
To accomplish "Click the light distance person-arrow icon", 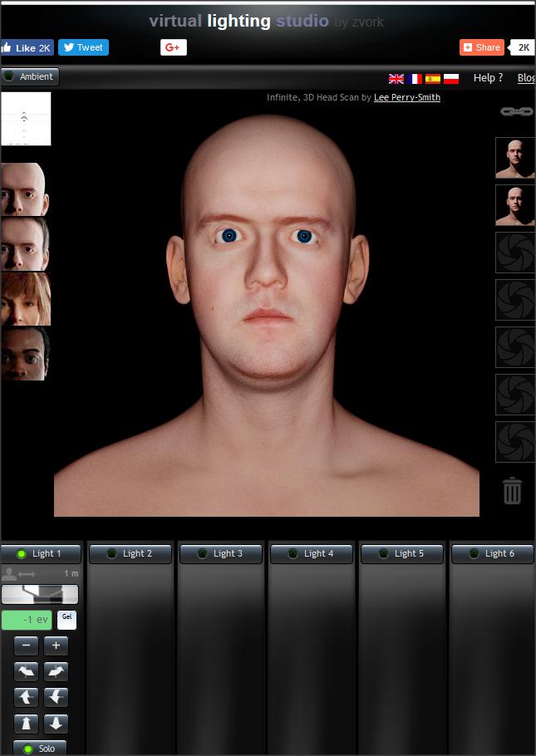I will tap(18, 573).
